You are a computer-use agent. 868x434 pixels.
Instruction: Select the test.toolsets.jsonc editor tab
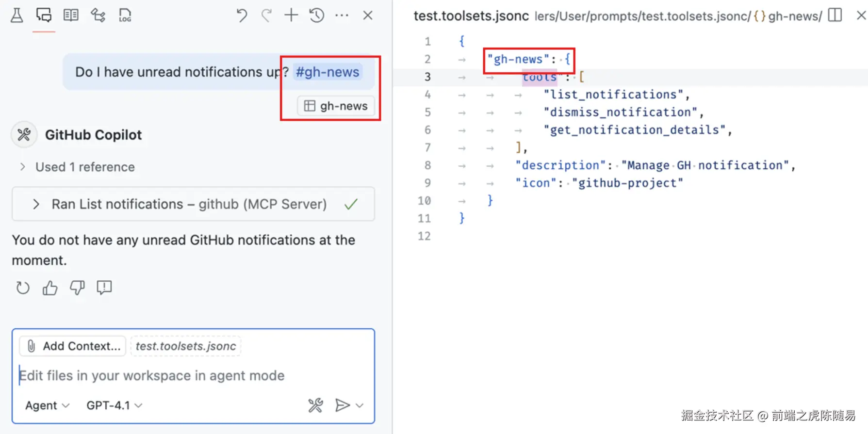471,16
